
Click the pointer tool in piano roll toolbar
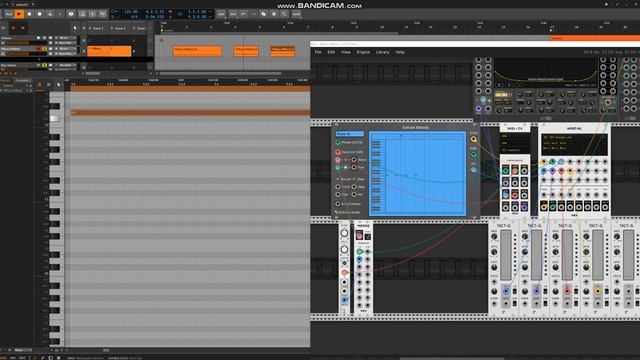[x=59, y=84]
